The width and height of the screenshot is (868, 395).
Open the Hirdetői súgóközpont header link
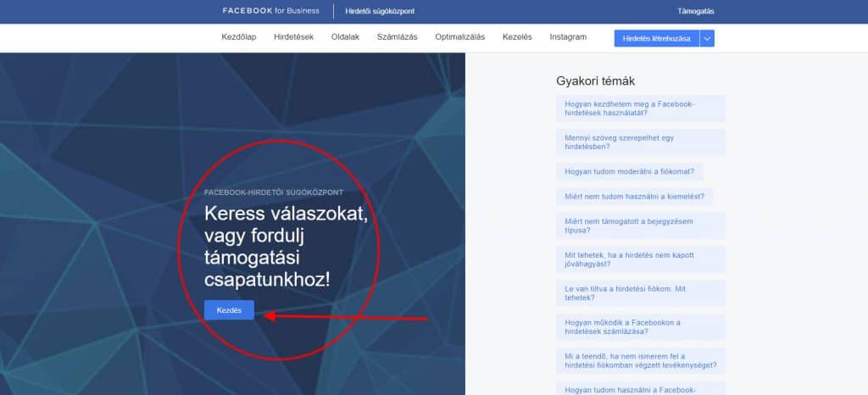pos(380,12)
